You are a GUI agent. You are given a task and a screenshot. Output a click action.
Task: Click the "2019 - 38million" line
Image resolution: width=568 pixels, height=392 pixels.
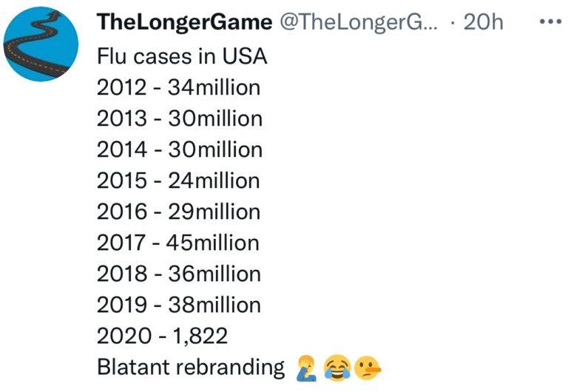coord(178,305)
